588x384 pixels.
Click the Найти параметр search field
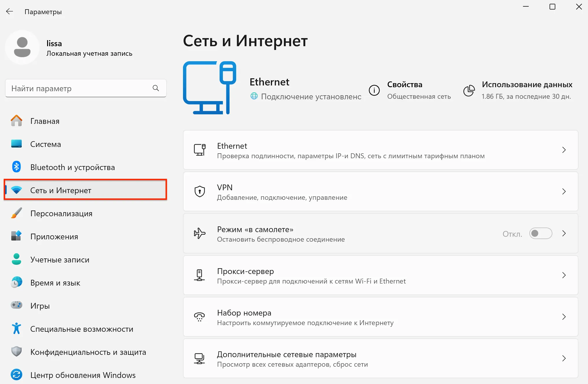pos(78,88)
